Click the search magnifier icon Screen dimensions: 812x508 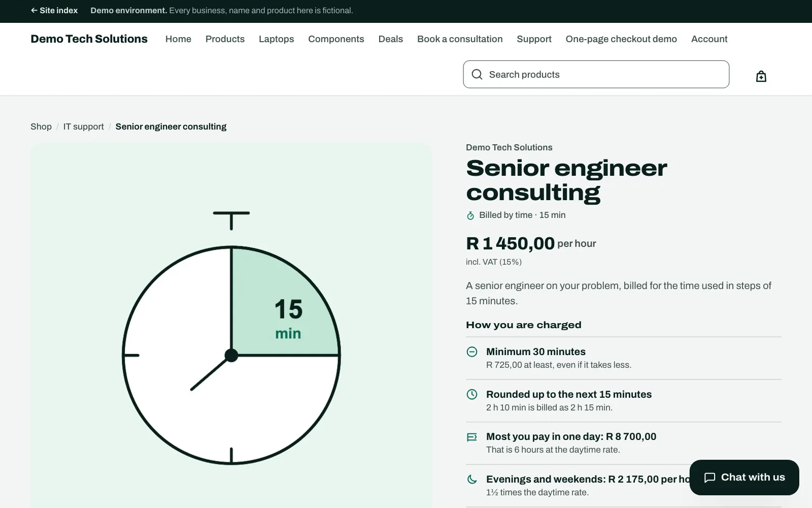(x=477, y=75)
